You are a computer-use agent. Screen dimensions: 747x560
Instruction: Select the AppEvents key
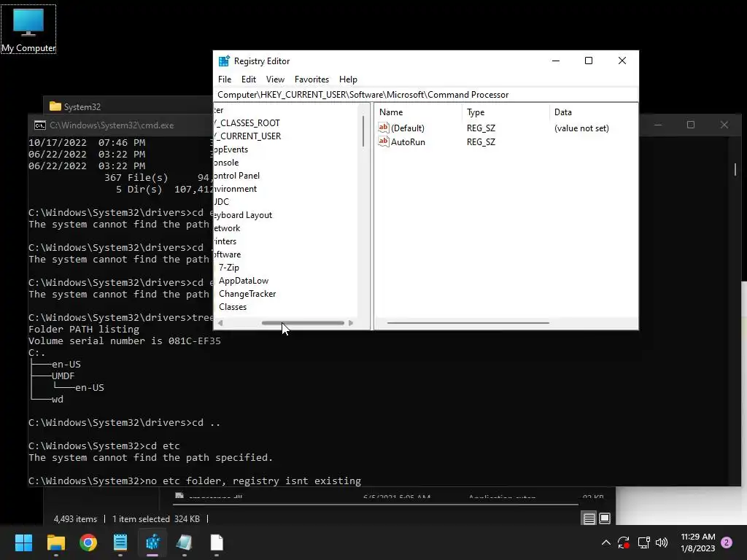pyautogui.click(x=231, y=149)
